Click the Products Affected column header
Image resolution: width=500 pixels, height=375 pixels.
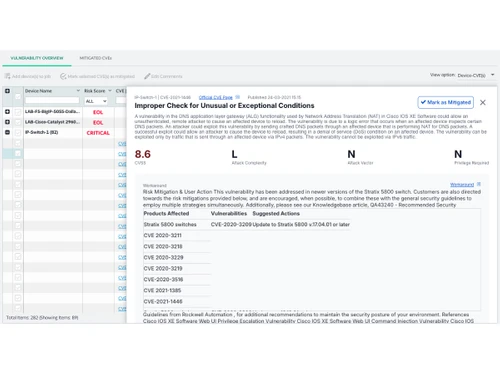pos(166,213)
